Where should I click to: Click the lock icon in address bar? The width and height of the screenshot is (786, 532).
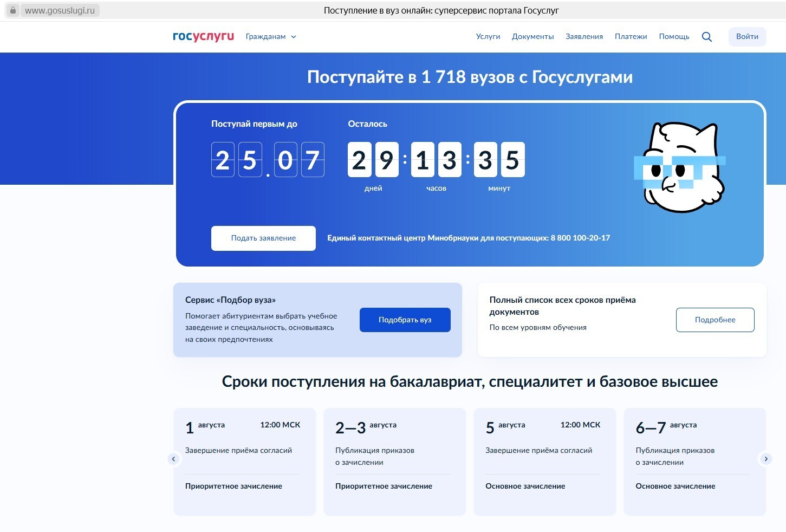13,10
